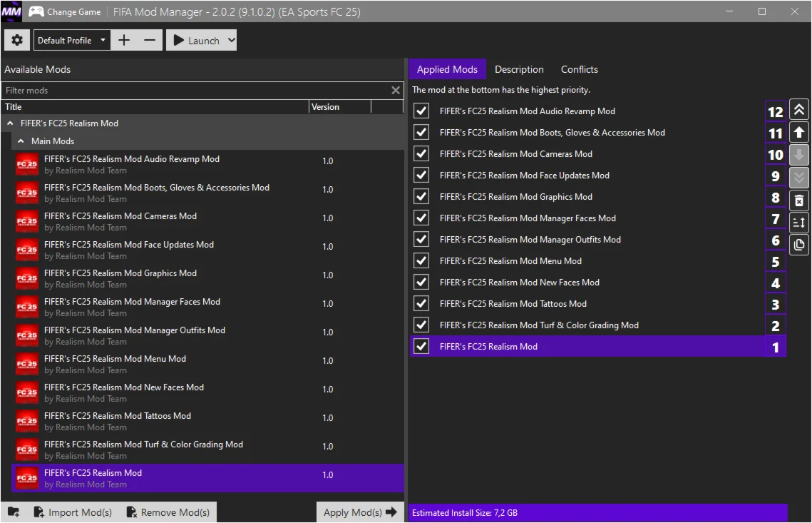The height and width of the screenshot is (523, 812).
Task: Click the Import Mod(s) button
Action: click(72, 512)
